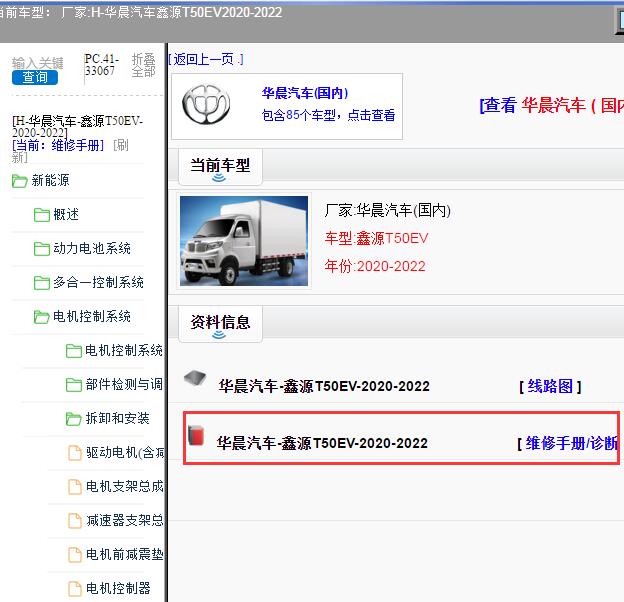Viewport: 624px width, 602px height.
Task: Click the red book icon beside 维修手册 row
Action: (196, 435)
